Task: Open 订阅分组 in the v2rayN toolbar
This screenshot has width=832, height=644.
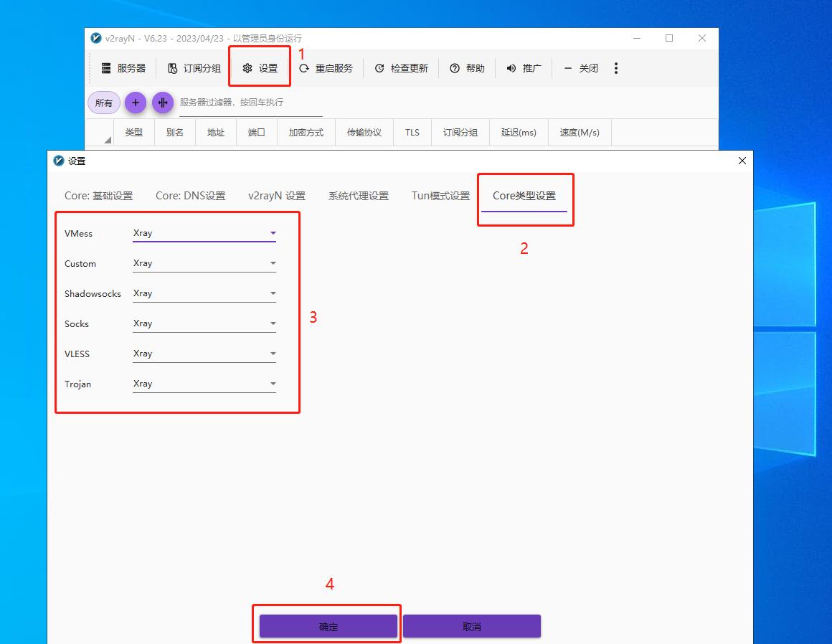Action: 194,68
